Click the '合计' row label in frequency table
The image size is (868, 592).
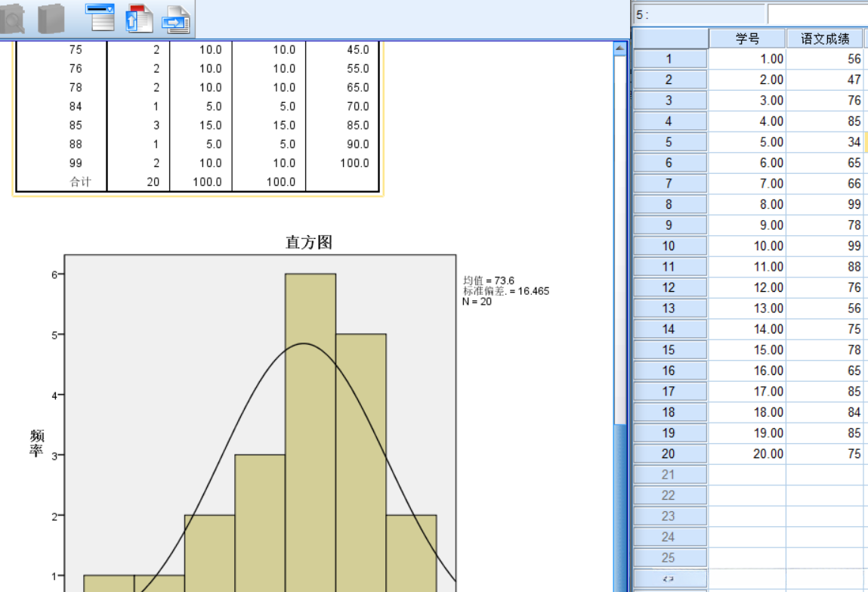click(x=80, y=181)
